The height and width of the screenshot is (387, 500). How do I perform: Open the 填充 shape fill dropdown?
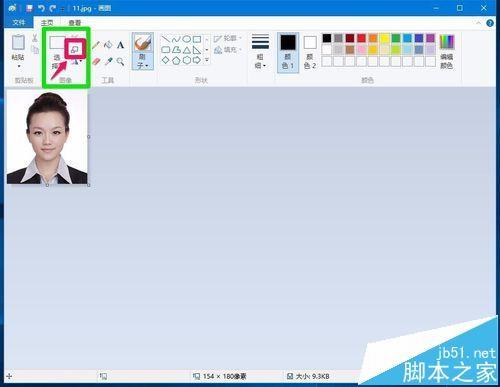228,50
